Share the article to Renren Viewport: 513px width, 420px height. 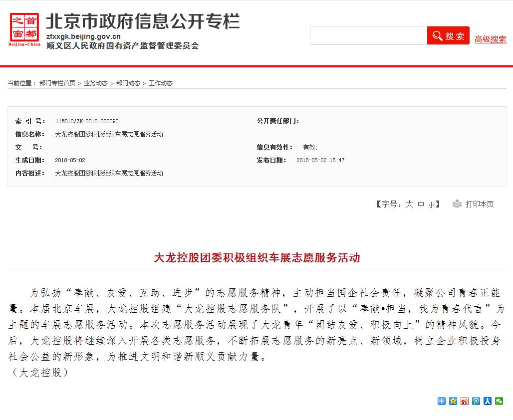tap(488, 401)
